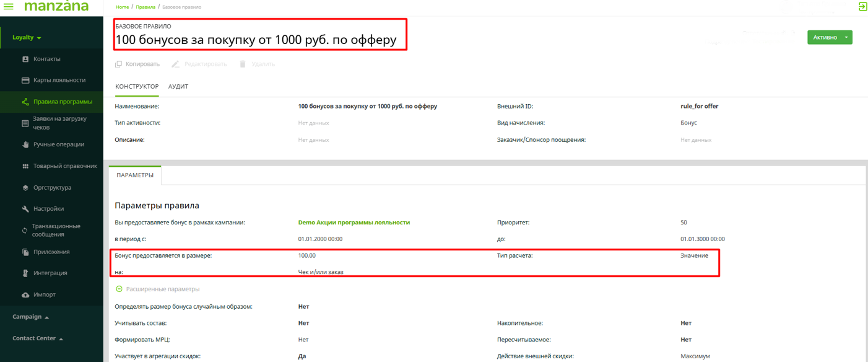868x362 pixels.
Task: Click the Контакты sidebar icon
Action: coord(25,60)
